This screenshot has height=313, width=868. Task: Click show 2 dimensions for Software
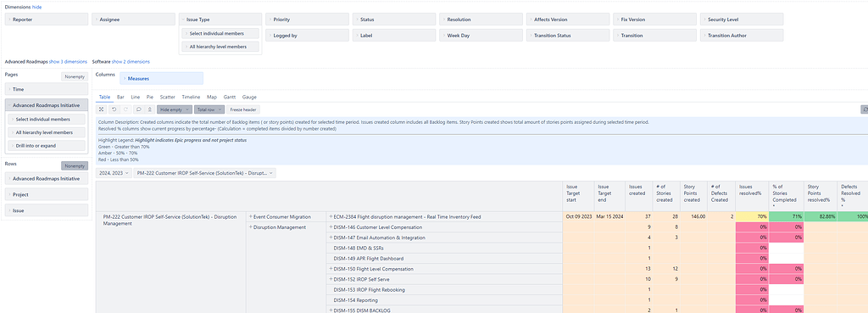pyautogui.click(x=131, y=61)
